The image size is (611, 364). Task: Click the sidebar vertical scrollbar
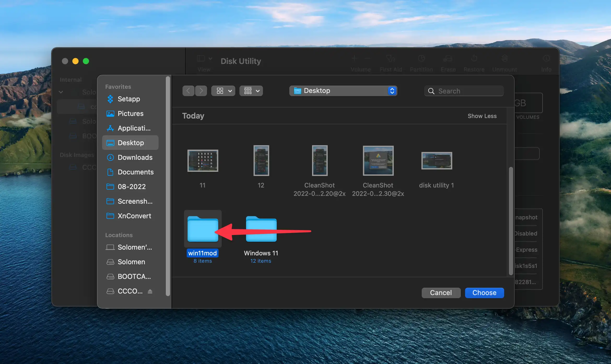click(168, 186)
